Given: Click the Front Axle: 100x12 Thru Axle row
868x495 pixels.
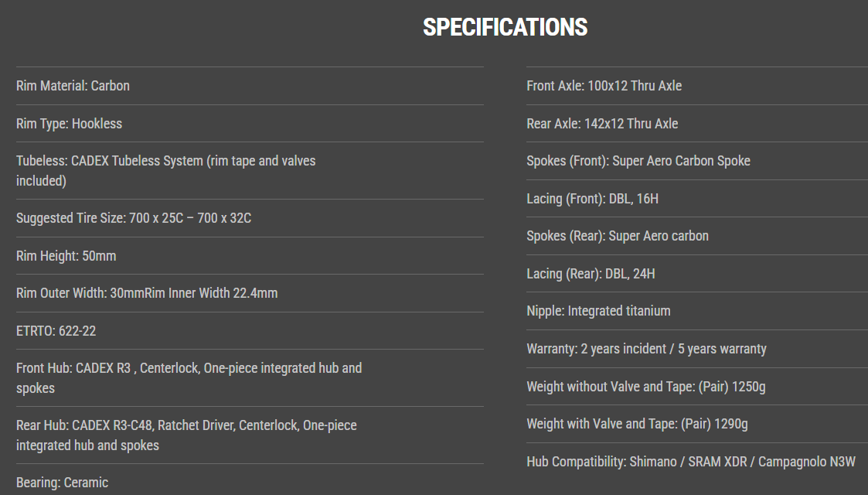Looking at the screenshot, I should 604,86.
